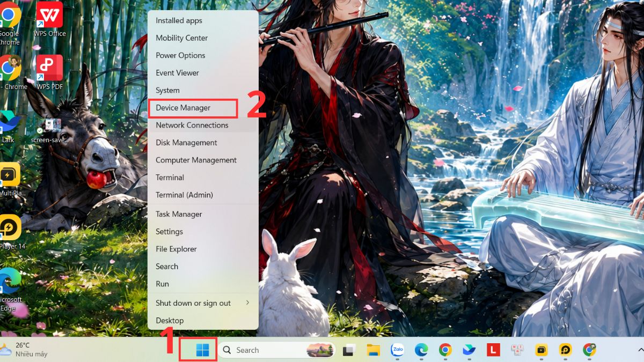The width and height of the screenshot is (644, 362).
Task: Click the System menu entry
Action: [203, 90]
